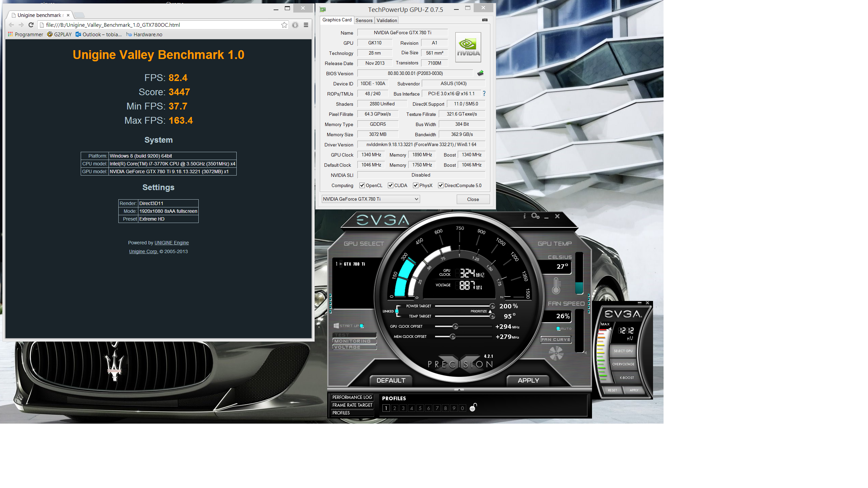Image resolution: width=868 pixels, height=488 pixels.
Task: Click the Windows logo next to Start Up
Action: pyautogui.click(x=336, y=326)
